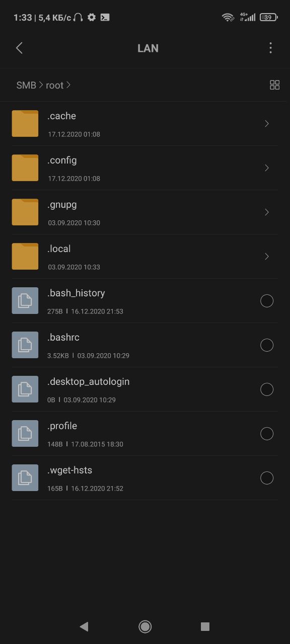Select the .desktop_autologin file circle
The width and height of the screenshot is (290, 644).
267,389
